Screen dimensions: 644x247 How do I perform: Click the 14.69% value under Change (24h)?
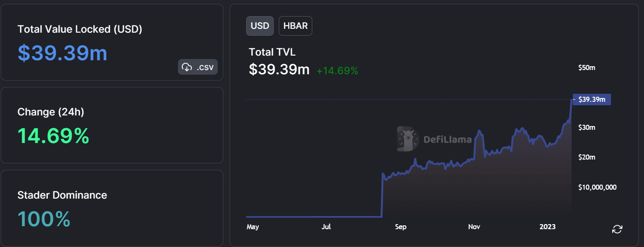tap(53, 136)
